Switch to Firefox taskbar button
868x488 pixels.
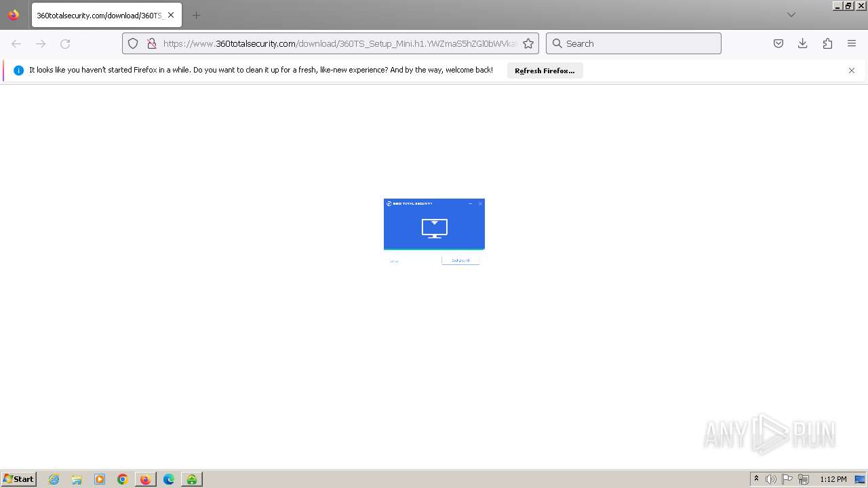point(146,479)
